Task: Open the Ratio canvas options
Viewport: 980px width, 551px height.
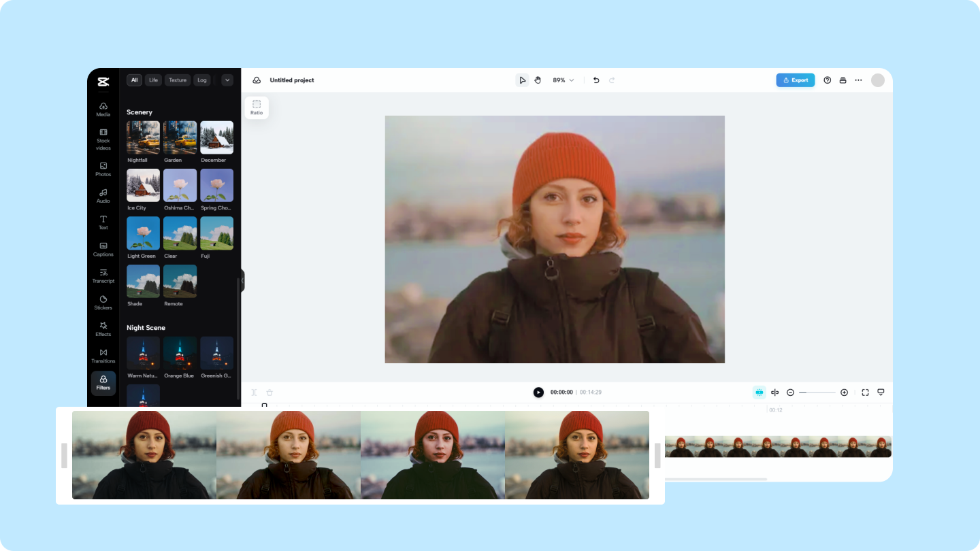Action: pyautogui.click(x=257, y=107)
